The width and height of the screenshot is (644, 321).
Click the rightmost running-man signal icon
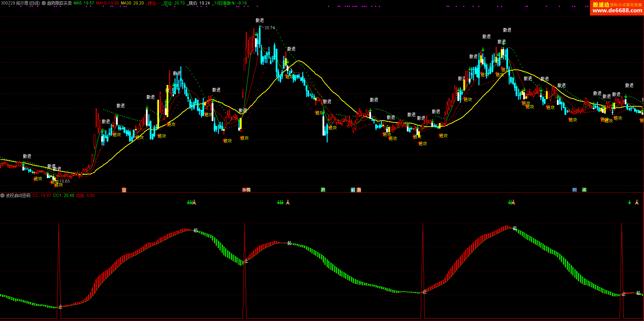(x=637, y=202)
